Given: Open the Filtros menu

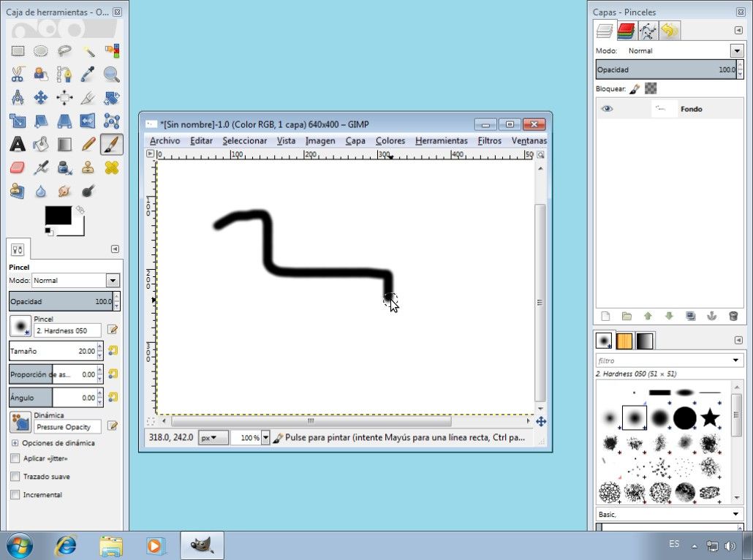Looking at the screenshot, I should click(489, 140).
